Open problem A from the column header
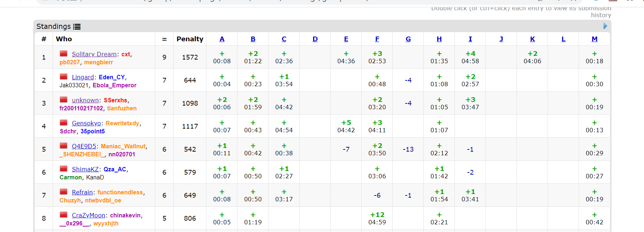The height and width of the screenshot is (232, 644). point(222,39)
